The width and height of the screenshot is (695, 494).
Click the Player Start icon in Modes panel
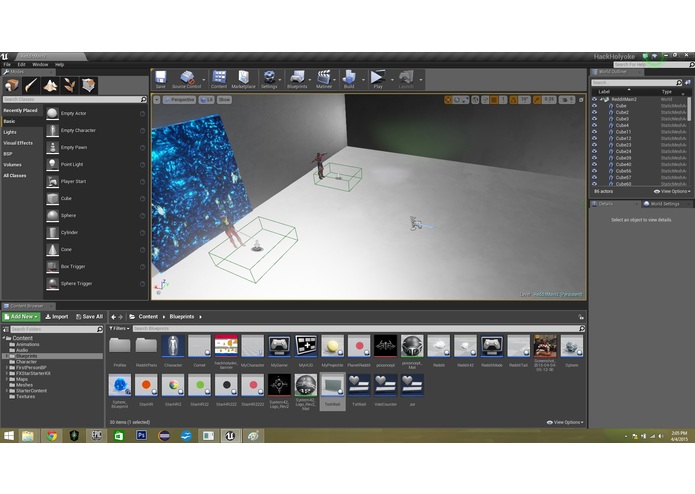pos(52,182)
